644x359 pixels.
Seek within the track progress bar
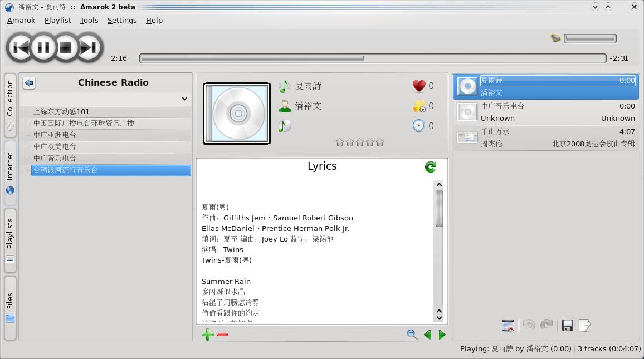point(373,58)
